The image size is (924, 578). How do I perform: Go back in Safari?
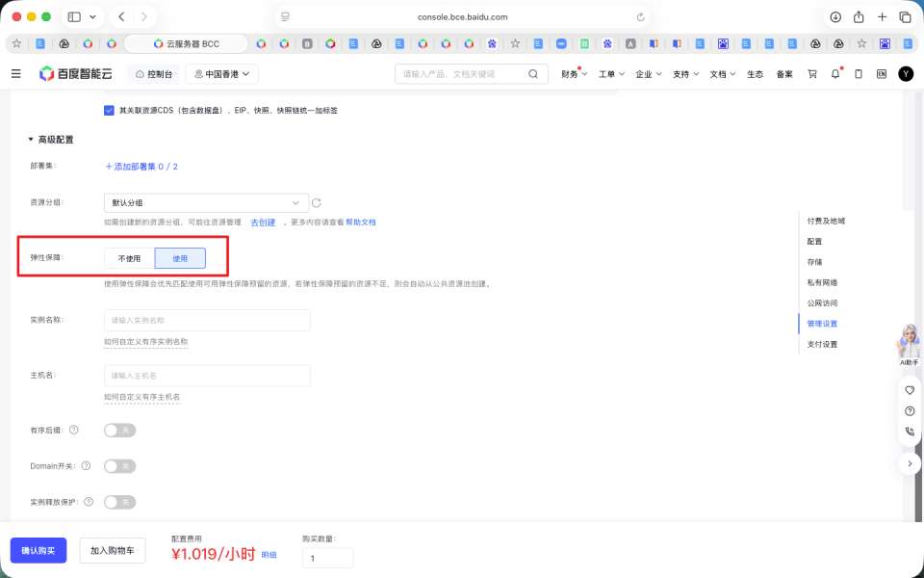121,17
